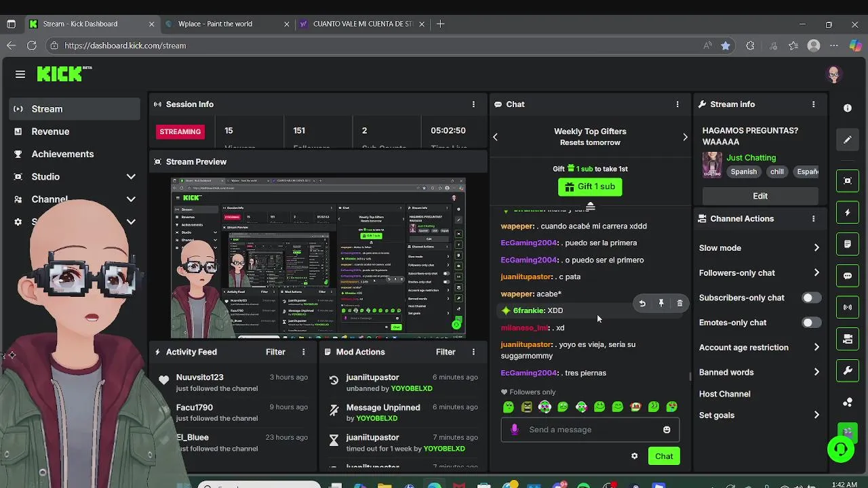The width and height of the screenshot is (868, 488).
Task: Show next Weekly Top Gifters slide
Action: click(685, 137)
